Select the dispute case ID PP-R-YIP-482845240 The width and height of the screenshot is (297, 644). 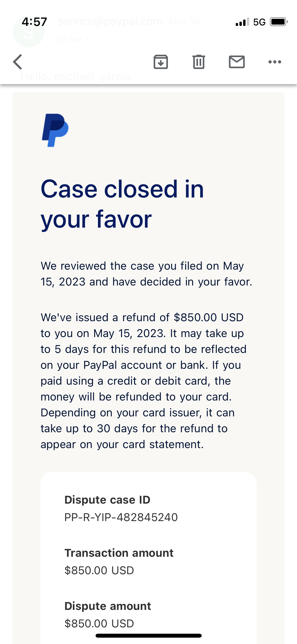click(x=121, y=517)
